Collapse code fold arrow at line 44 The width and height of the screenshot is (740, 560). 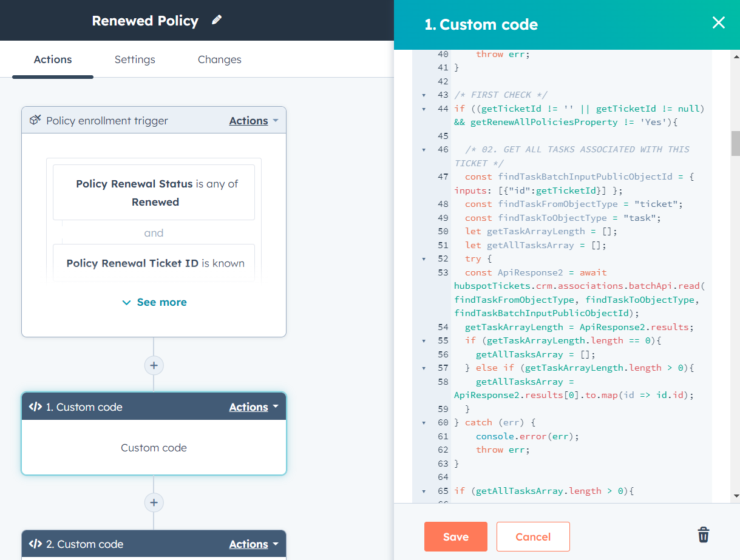424,109
